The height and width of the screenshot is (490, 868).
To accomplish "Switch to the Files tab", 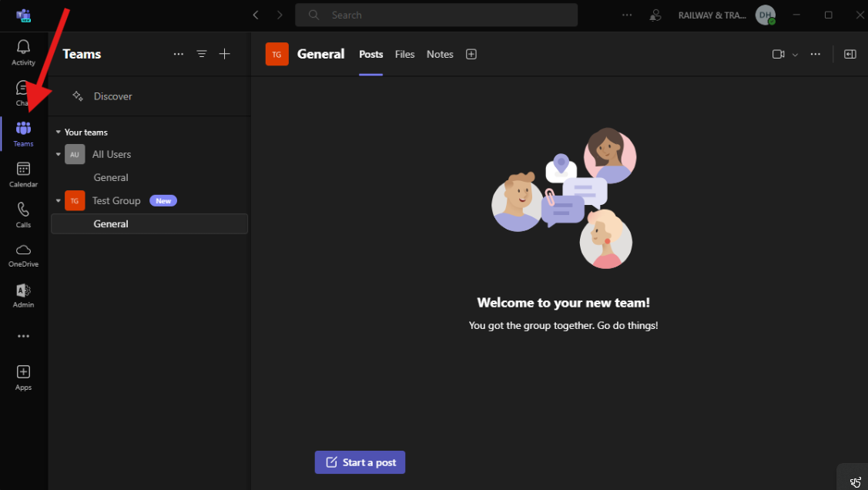I will (404, 54).
